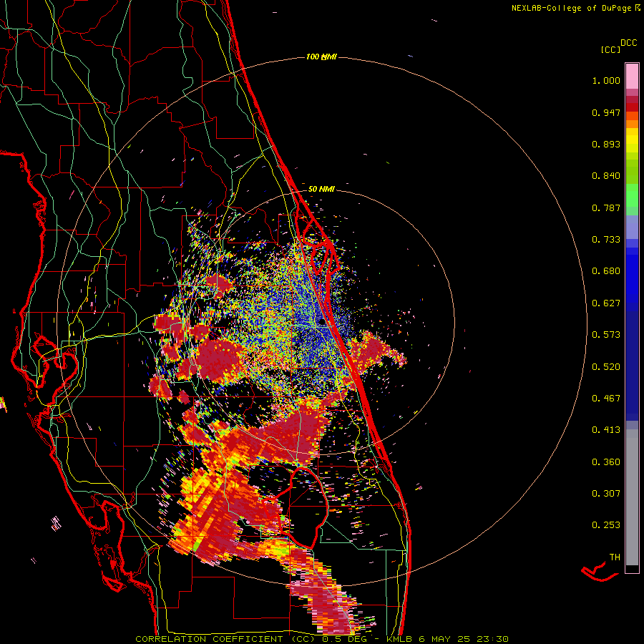Pick the pink swatch atop the color bar
This screenshot has width=644, height=644.
coord(632,76)
